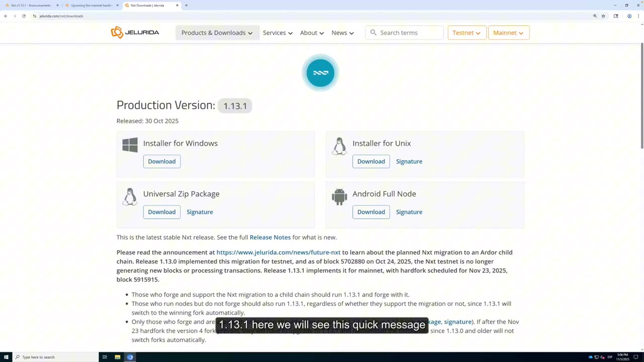Click the Jelurida logo in the header
This screenshot has height=362, width=644.
pos(135,33)
